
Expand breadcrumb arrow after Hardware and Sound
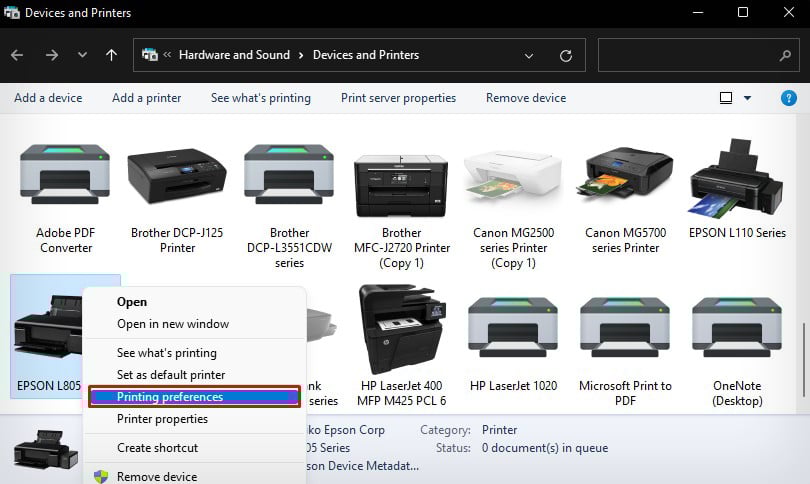point(301,55)
